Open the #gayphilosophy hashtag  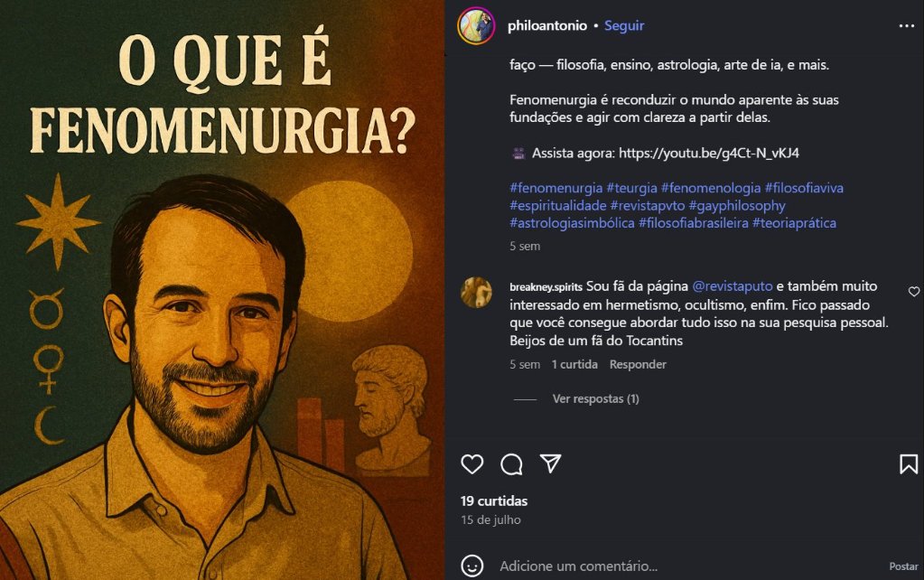click(x=737, y=206)
